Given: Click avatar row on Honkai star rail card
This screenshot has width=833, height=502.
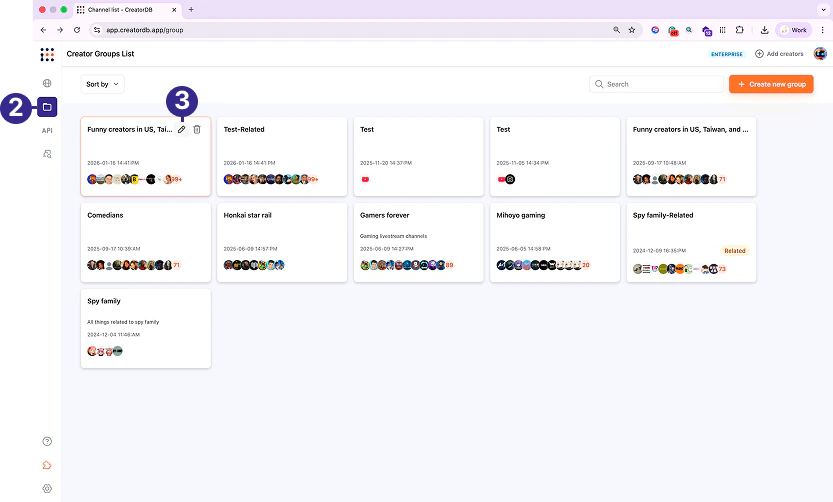Looking at the screenshot, I should tap(254, 265).
